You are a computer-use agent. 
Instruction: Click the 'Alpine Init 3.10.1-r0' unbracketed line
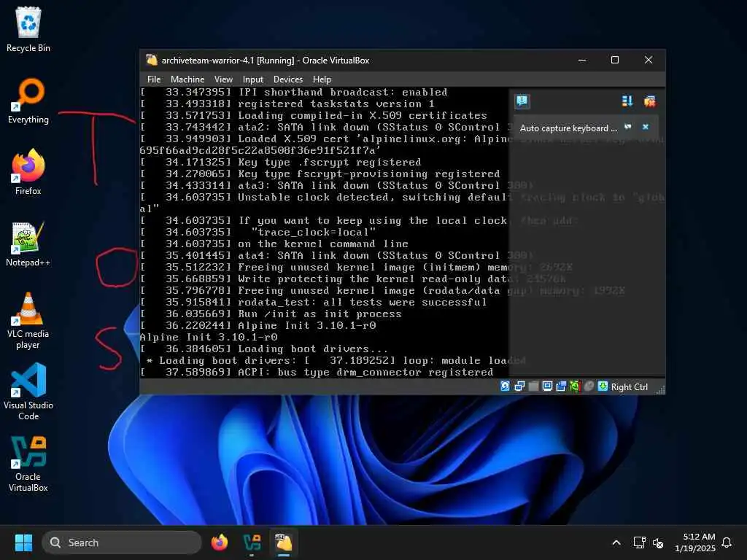pos(209,337)
